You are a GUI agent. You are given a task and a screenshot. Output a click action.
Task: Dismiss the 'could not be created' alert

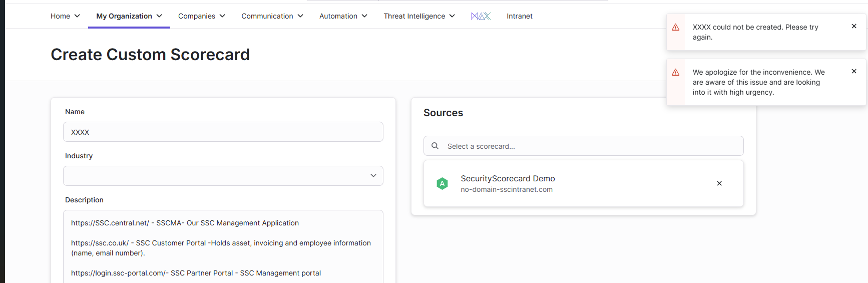(x=854, y=26)
